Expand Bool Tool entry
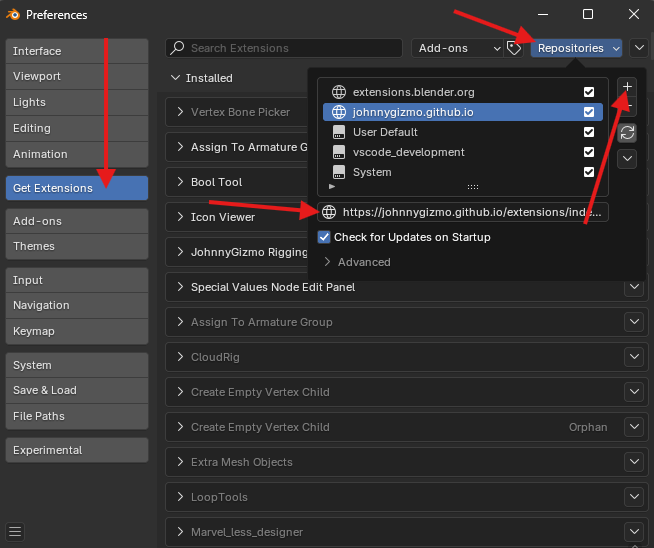The height and width of the screenshot is (548, 654). click(x=180, y=182)
